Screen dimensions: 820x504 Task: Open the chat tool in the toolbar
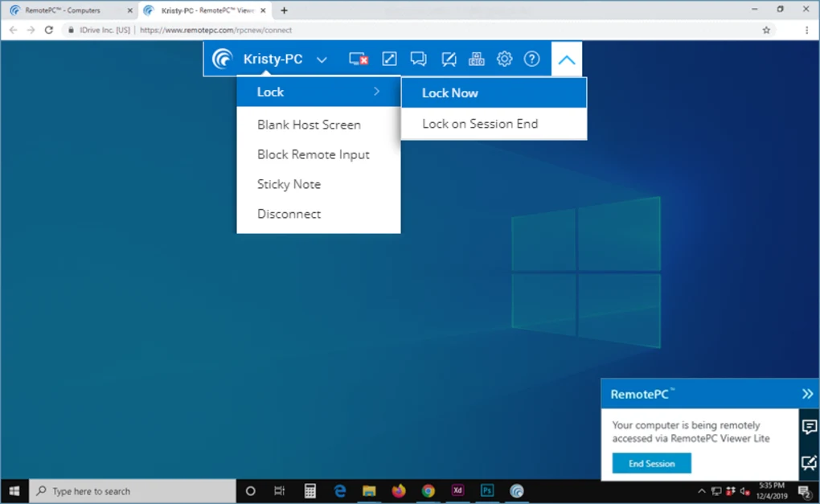coord(418,58)
